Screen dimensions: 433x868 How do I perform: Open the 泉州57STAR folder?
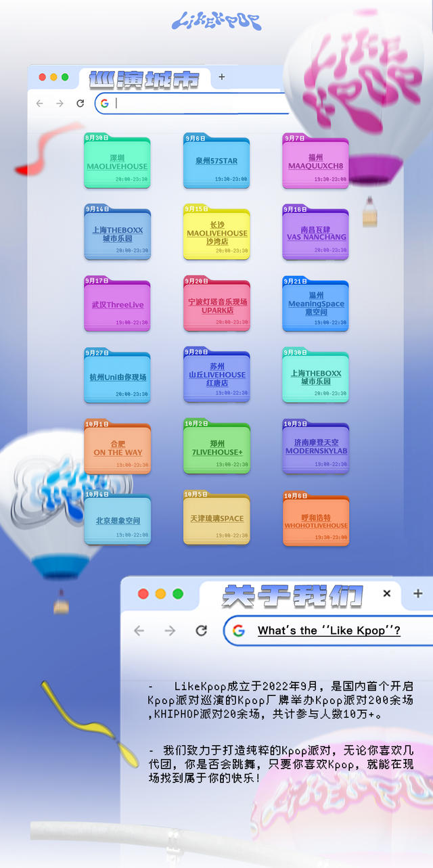(x=216, y=161)
